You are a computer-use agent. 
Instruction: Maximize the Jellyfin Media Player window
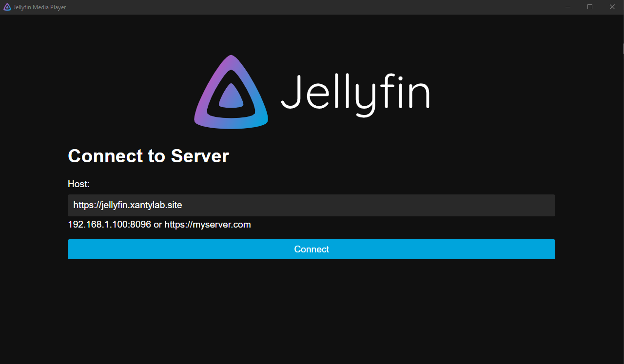click(590, 7)
